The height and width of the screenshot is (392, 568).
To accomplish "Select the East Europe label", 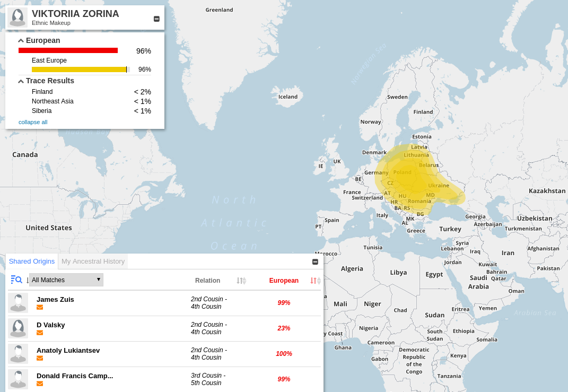I will (49, 60).
